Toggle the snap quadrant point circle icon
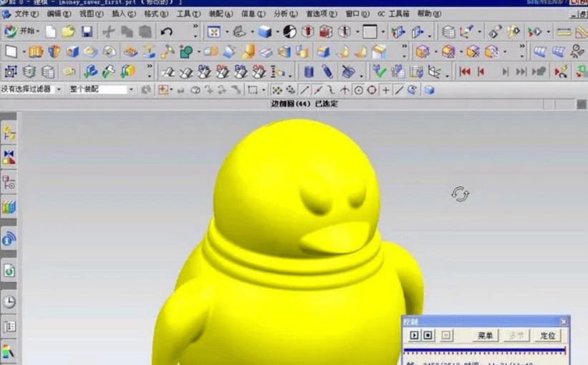The height and width of the screenshot is (365, 588). tap(372, 90)
